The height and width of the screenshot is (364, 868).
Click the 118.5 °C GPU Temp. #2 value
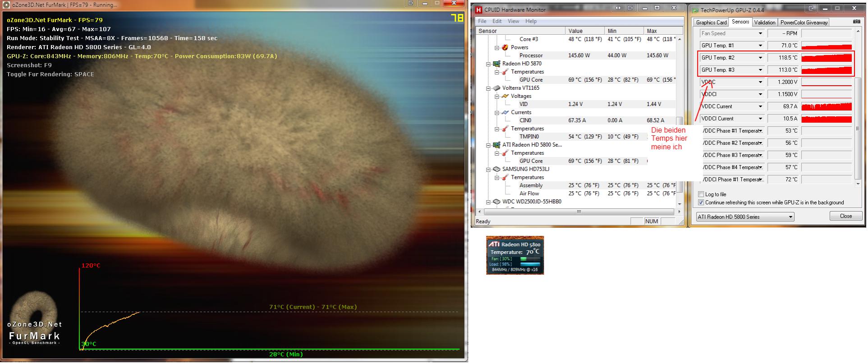783,58
